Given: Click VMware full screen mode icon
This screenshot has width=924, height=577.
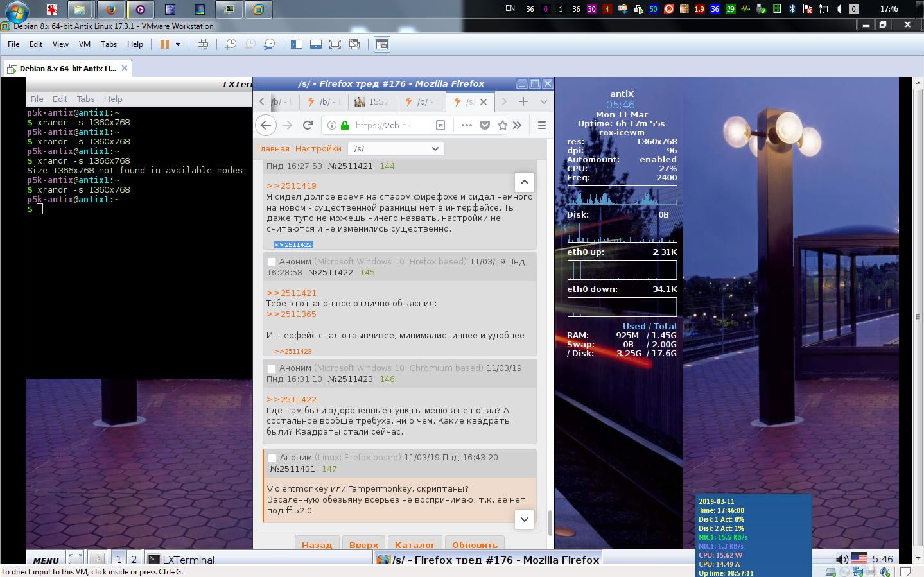Looking at the screenshot, I should click(x=335, y=44).
